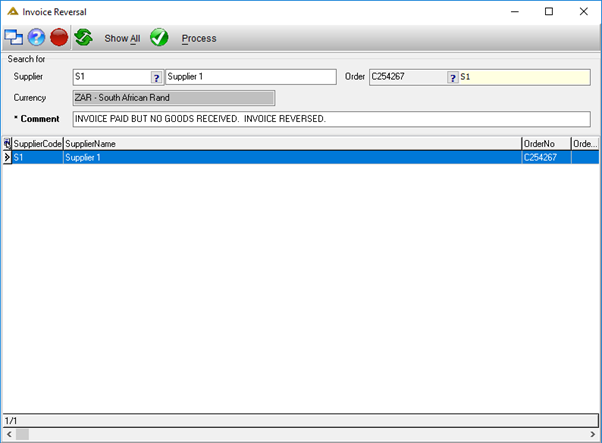This screenshot has width=602, height=443.
Task: Click the red stop circle icon
Action: pyautogui.click(x=59, y=38)
